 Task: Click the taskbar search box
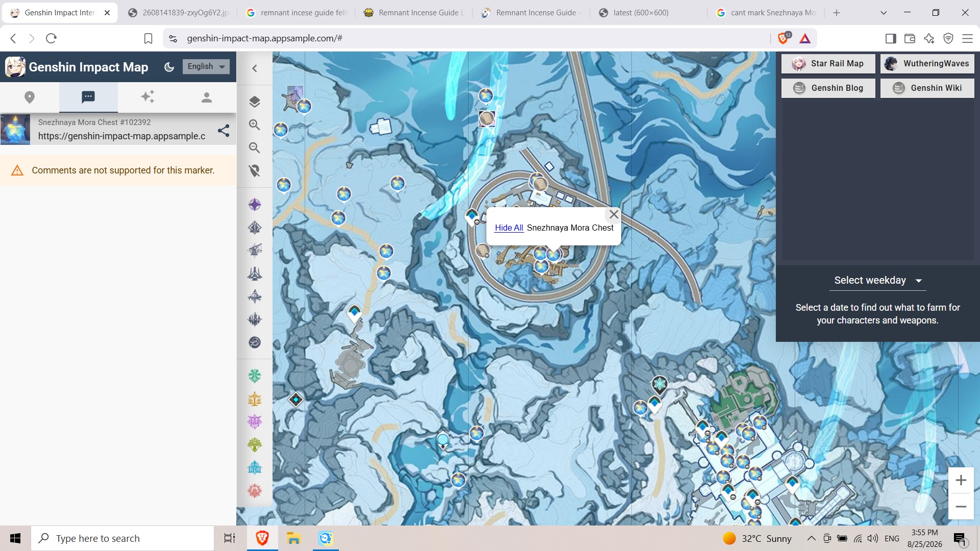(122, 538)
